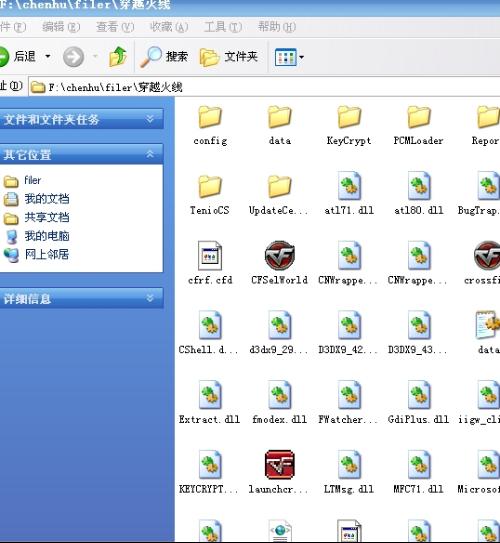The image size is (500, 543).
Task: Open 网上邻居 link
Action: [36, 255]
